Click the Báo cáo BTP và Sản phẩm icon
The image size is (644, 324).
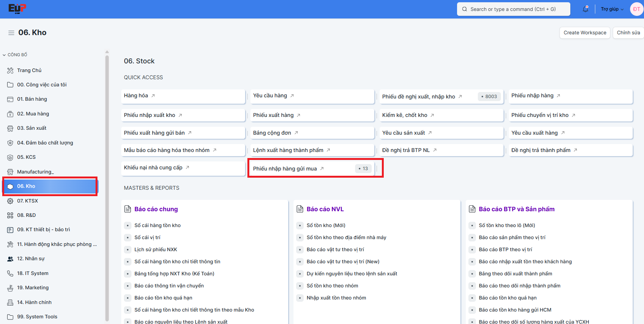[x=472, y=209]
